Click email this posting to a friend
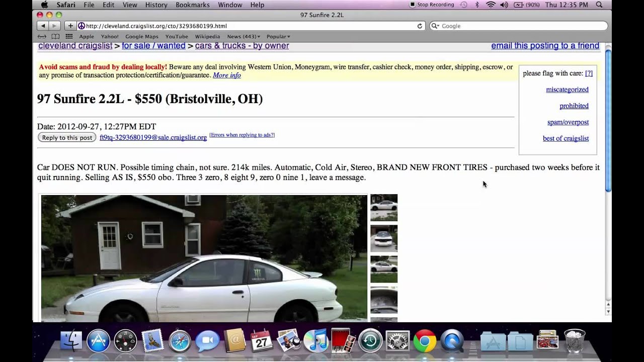 click(x=545, y=46)
